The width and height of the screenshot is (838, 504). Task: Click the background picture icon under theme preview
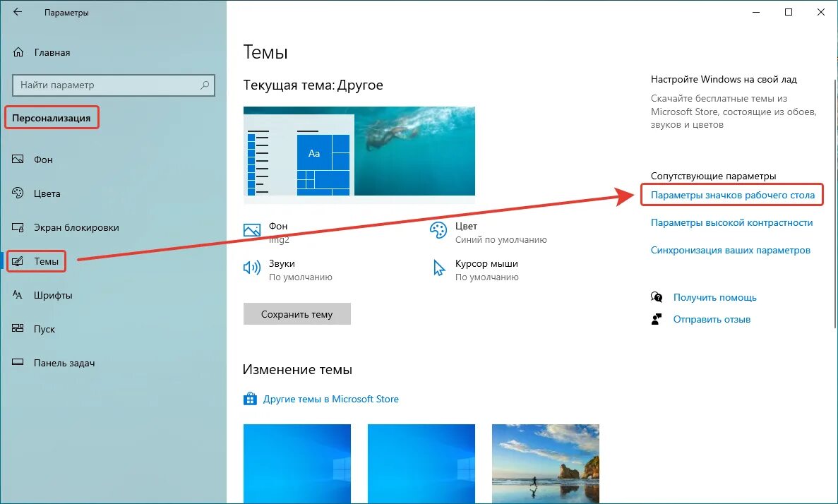[x=252, y=230]
